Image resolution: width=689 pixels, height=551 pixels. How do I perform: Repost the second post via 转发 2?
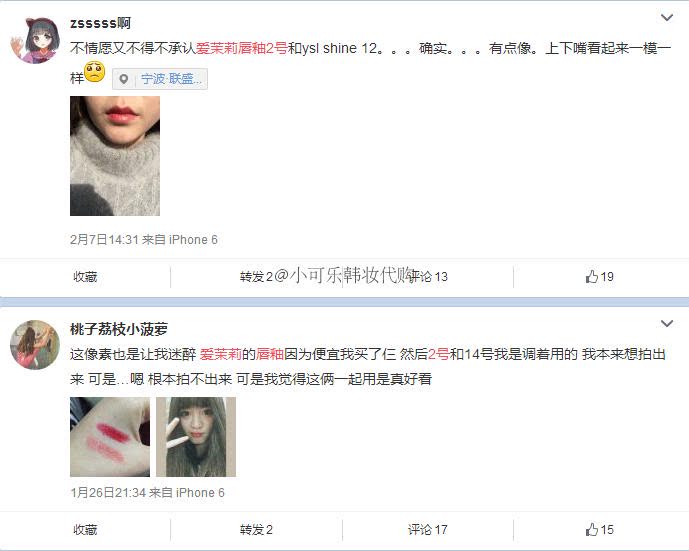[256, 530]
